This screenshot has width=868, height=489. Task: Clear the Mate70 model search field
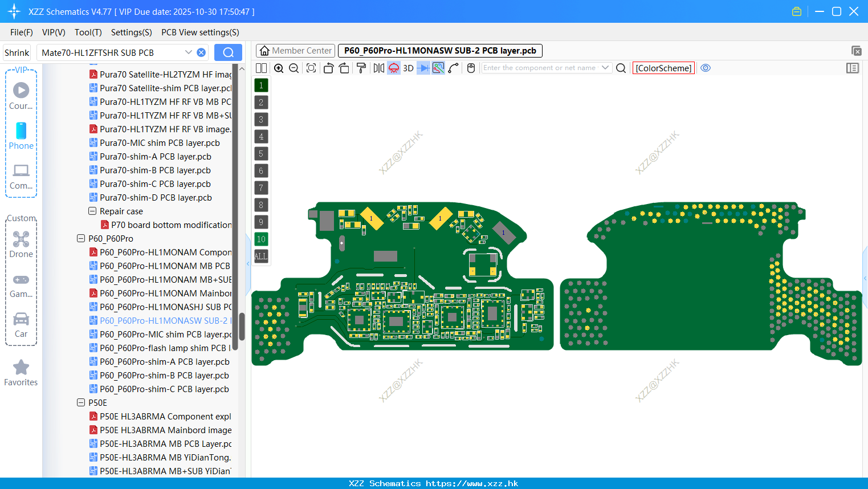coord(201,52)
